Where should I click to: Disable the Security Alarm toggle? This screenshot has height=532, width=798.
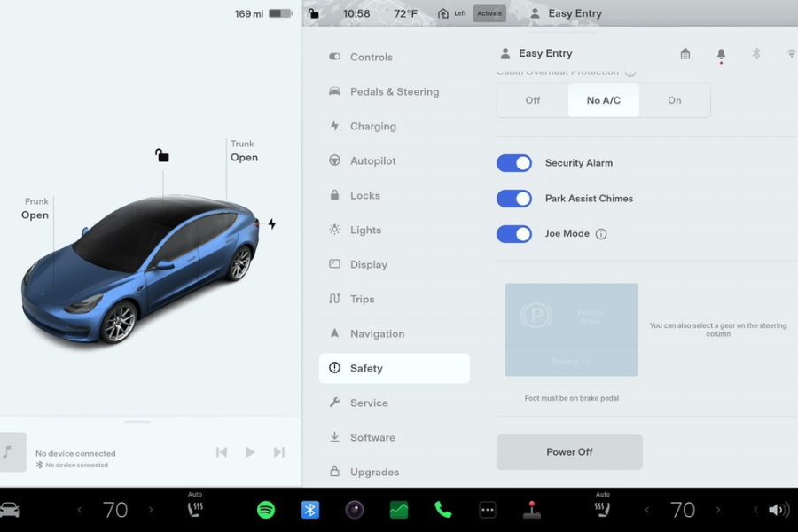(x=514, y=163)
